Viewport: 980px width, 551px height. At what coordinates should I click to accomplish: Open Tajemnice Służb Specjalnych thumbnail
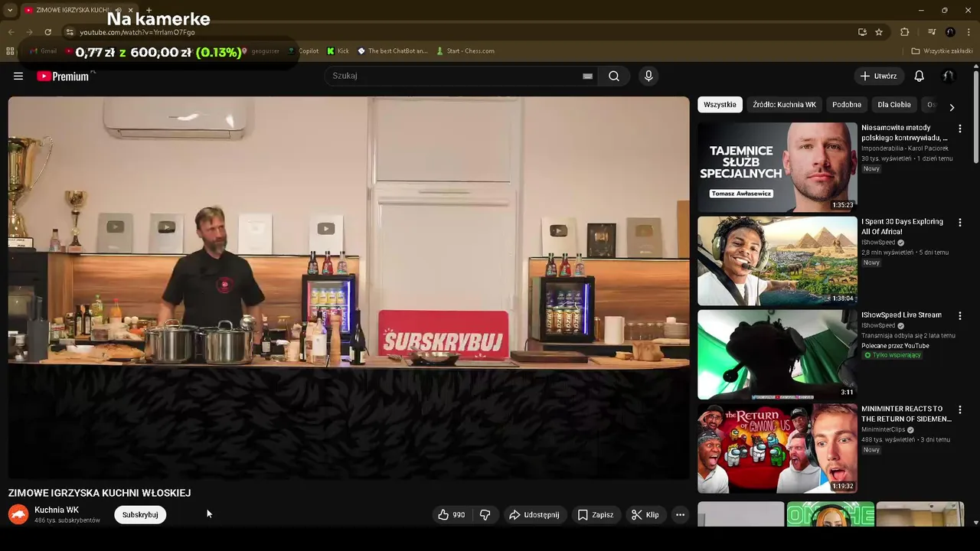(x=777, y=167)
